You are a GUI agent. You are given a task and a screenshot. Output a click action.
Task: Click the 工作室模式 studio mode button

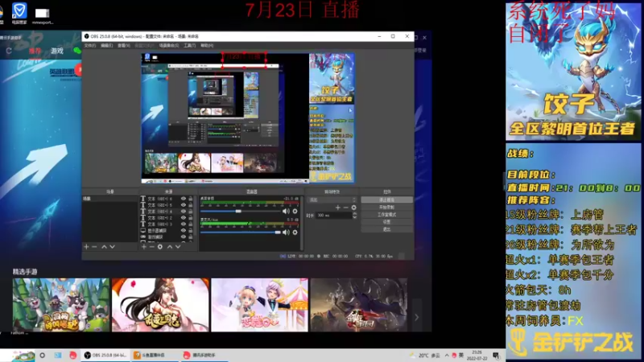click(x=386, y=215)
